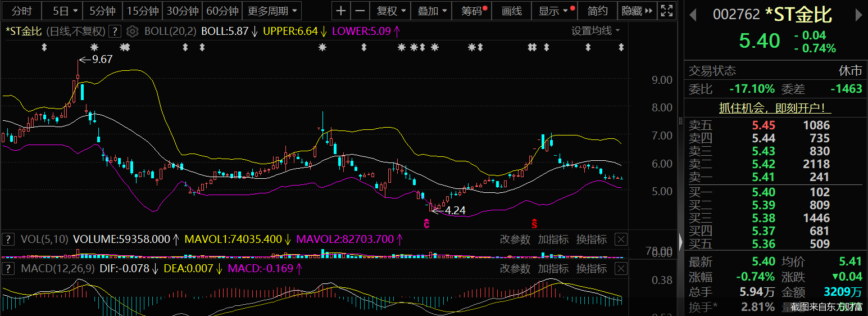Hide the side panel with 隐藏

coord(638,11)
